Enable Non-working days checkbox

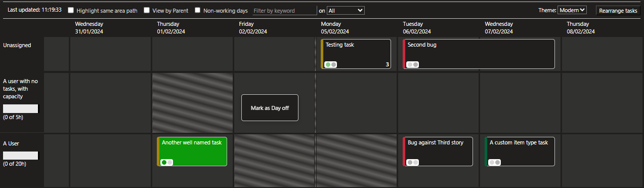point(198,10)
